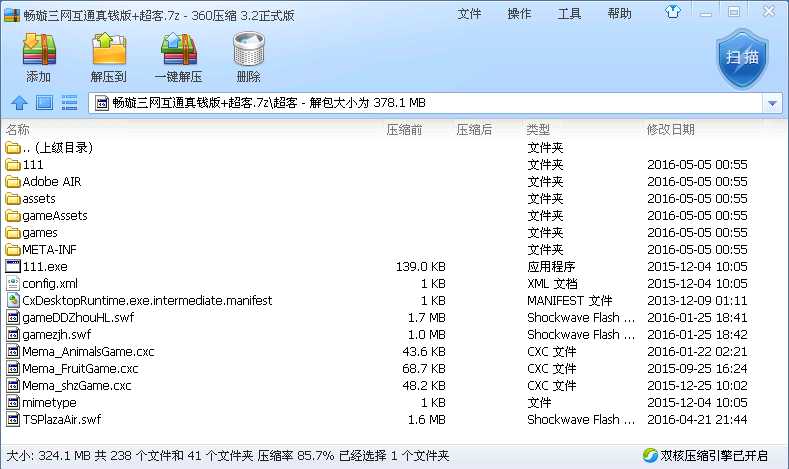Select the Mema_shzGame.cxc file name

76,385
